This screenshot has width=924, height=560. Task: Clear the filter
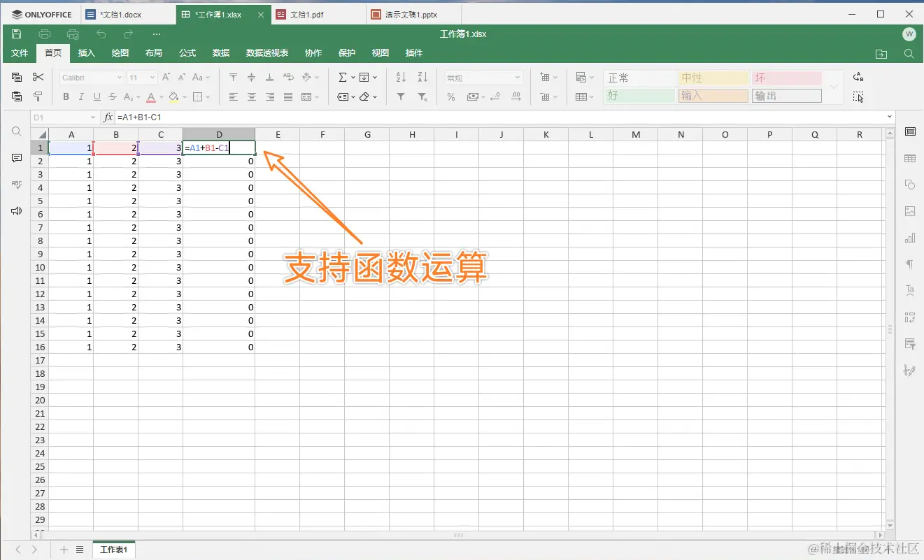tap(422, 96)
